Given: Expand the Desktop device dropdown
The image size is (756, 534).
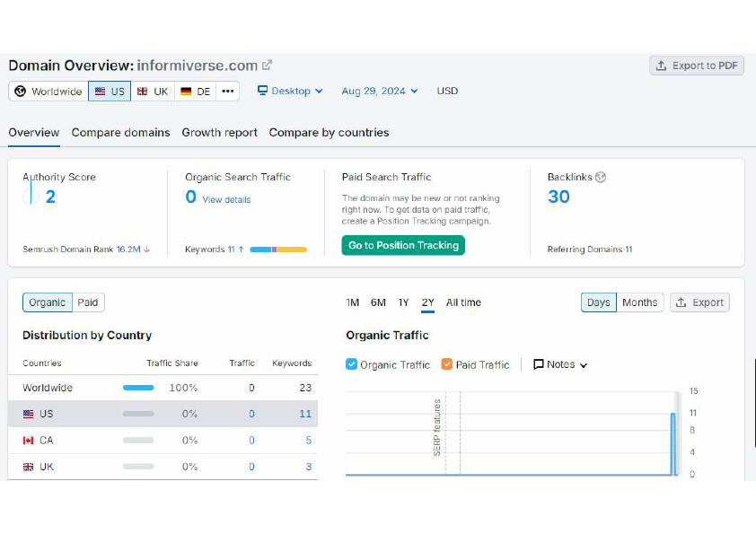Looking at the screenshot, I should 290,91.
